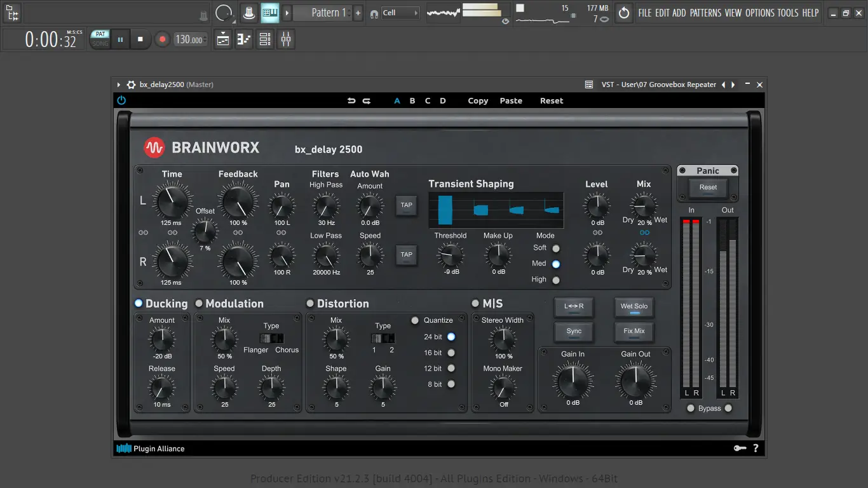Screen dimensions: 868x488
Task: Expand the plugin window menu arrow
Action: coord(118,85)
